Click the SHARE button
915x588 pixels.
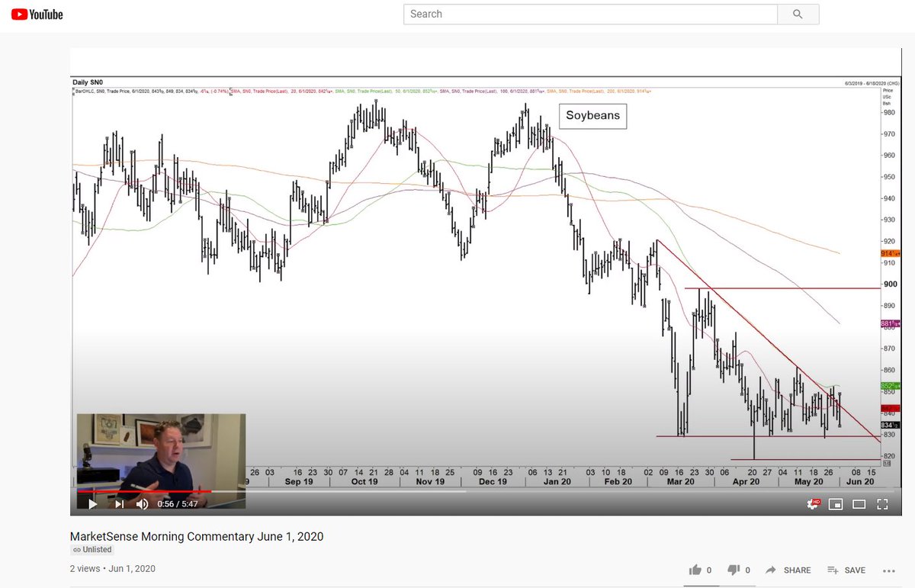[x=788, y=570]
